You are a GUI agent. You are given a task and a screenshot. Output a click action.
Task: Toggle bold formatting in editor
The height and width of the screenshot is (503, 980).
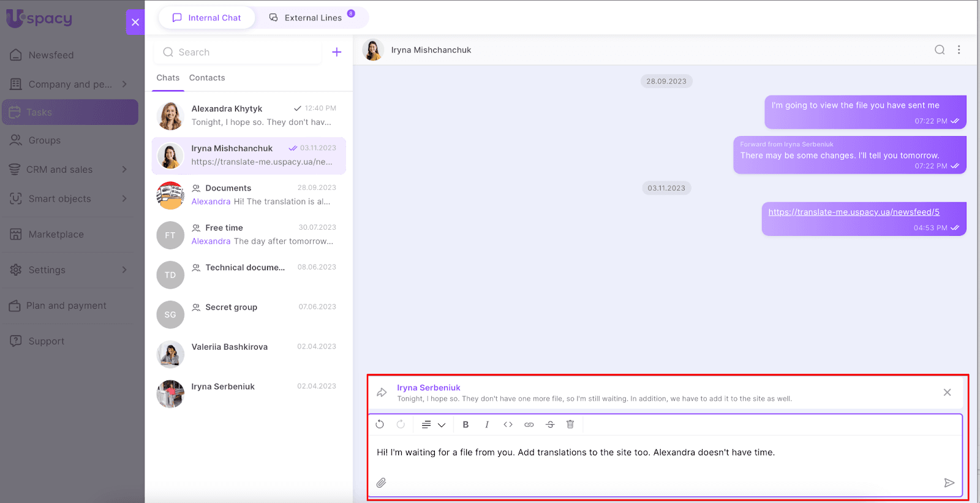(x=466, y=425)
